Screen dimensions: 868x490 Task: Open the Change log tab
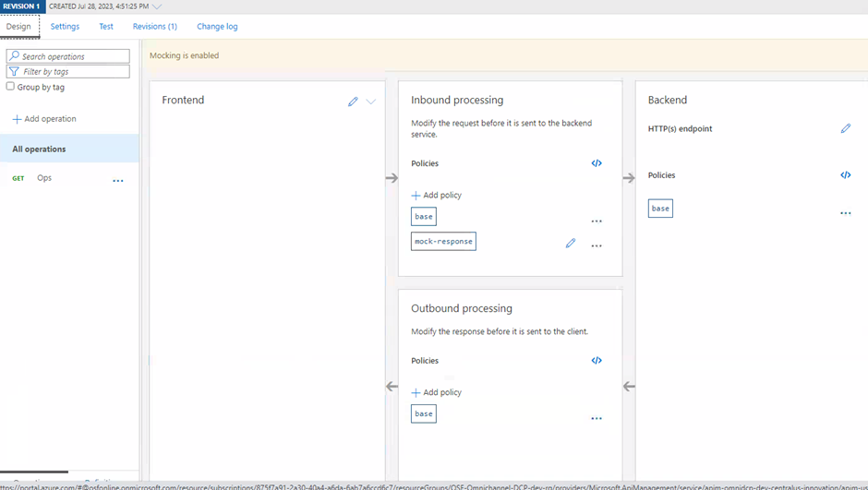click(x=217, y=27)
